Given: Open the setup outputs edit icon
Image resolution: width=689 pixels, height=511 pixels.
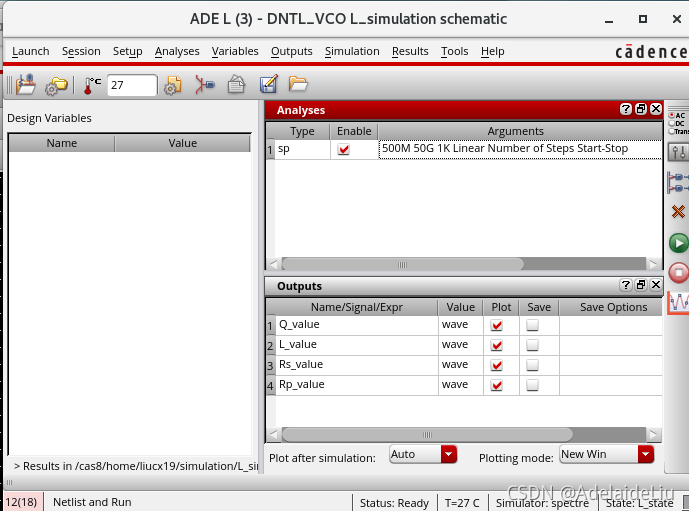Looking at the screenshot, I should point(268,84).
